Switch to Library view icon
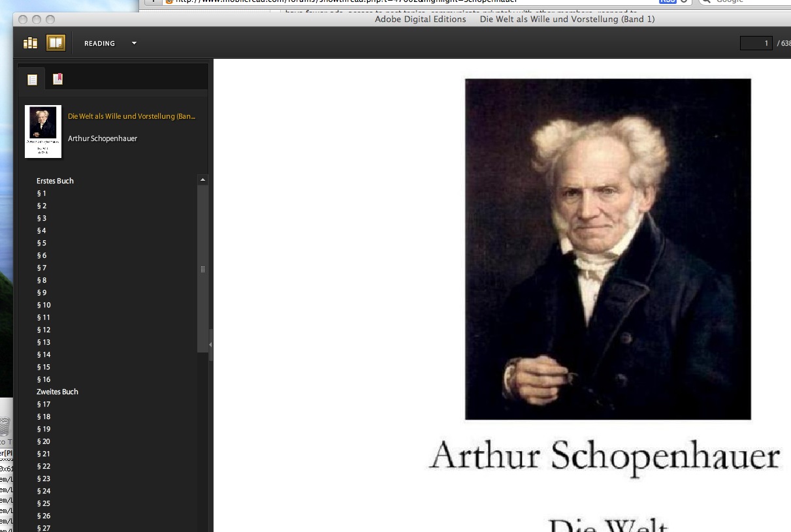791x532 pixels. 30,43
